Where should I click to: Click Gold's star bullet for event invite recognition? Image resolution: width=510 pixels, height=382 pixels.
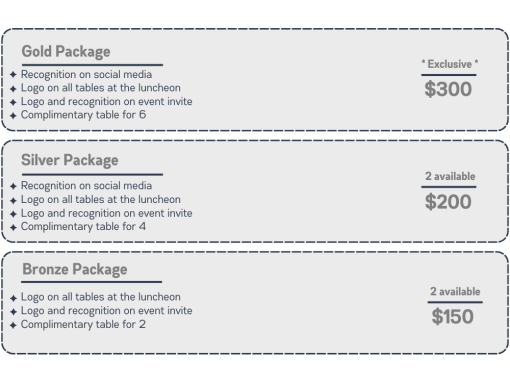click(13, 102)
